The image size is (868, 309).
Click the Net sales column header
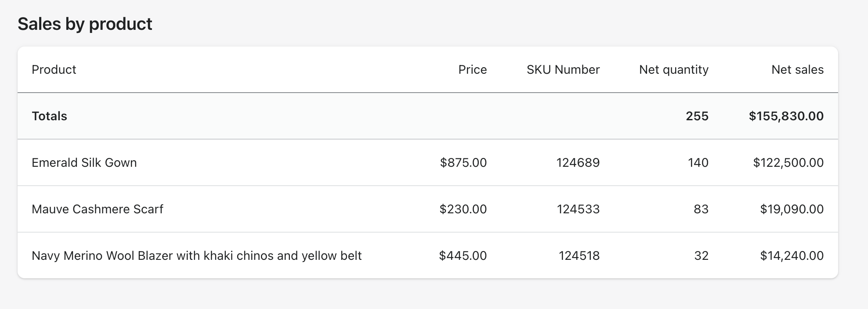[797, 70]
